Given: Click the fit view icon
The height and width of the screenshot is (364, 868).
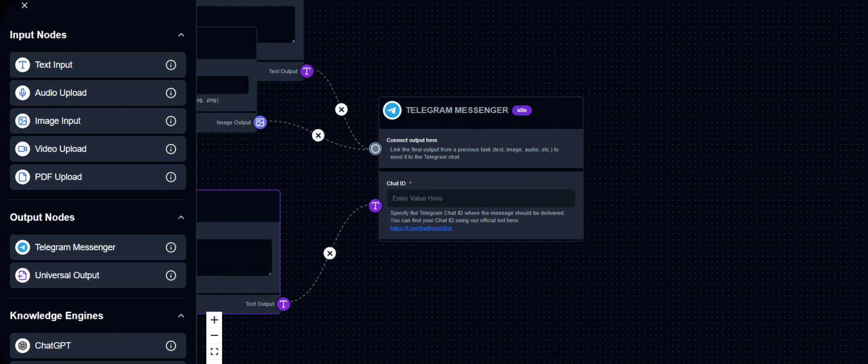Looking at the screenshot, I should click(x=214, y=351).
